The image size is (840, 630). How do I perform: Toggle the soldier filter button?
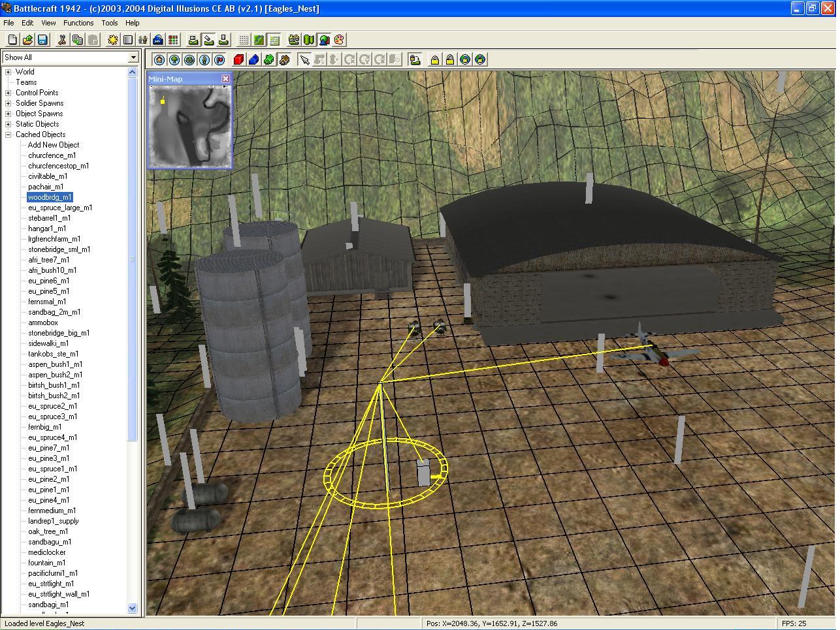pyautogui.click(x=204, y=59)
